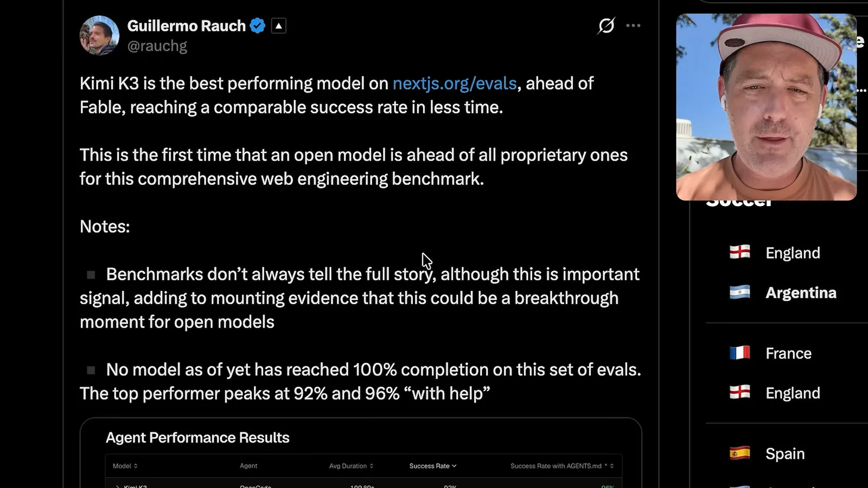The image size is (868, 488).
Task: Click the @rauchg handle
Action: coord(157,46)
